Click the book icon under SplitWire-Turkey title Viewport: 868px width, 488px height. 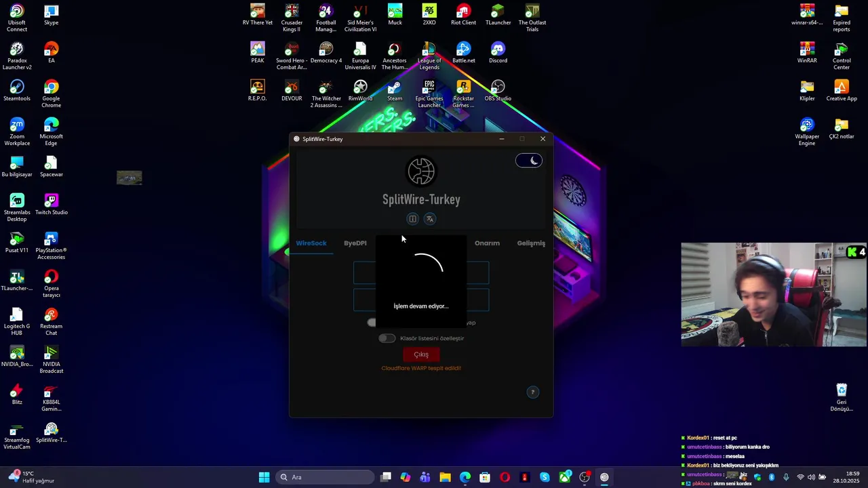click(x=412, y=219)
